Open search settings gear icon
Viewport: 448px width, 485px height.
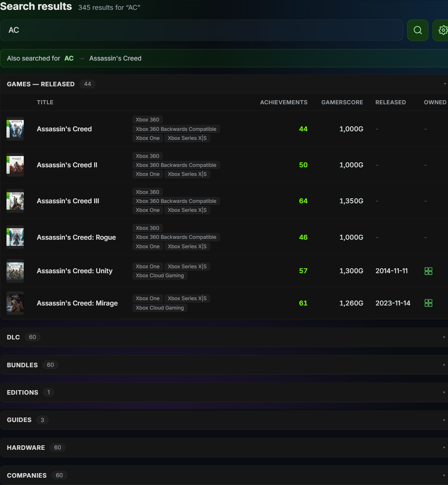(442, 30)
